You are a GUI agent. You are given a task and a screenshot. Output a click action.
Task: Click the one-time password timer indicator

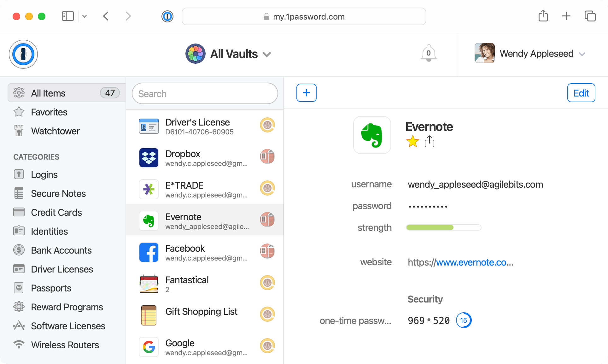(464, 320)
